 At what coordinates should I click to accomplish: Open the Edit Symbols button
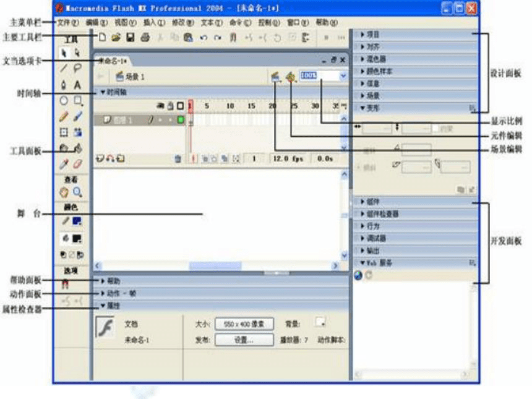tap(291, 77)
